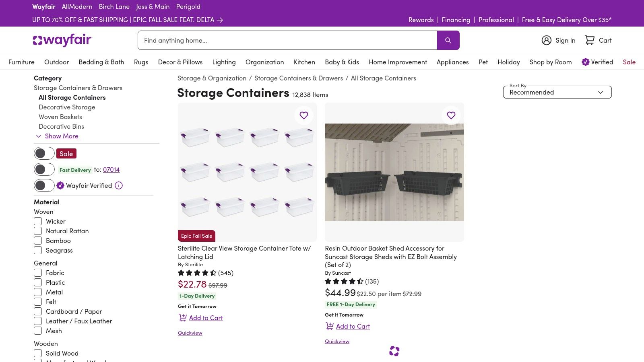Favorite the Suncast basket with heart icon
The image size is (644, 362).
coord(451,115)
